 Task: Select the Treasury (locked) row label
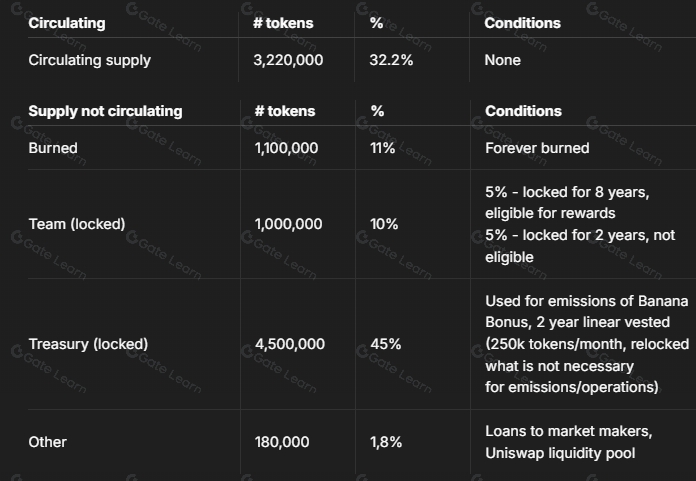[x=88, y=344]
